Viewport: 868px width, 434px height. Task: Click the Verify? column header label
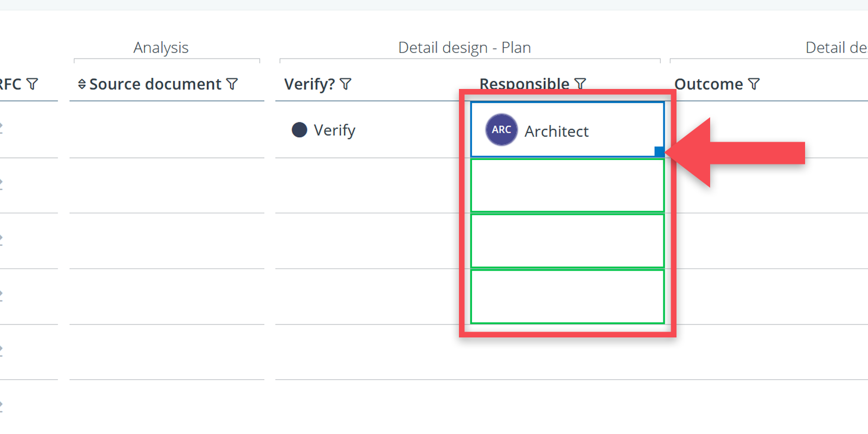pos(310,84)
